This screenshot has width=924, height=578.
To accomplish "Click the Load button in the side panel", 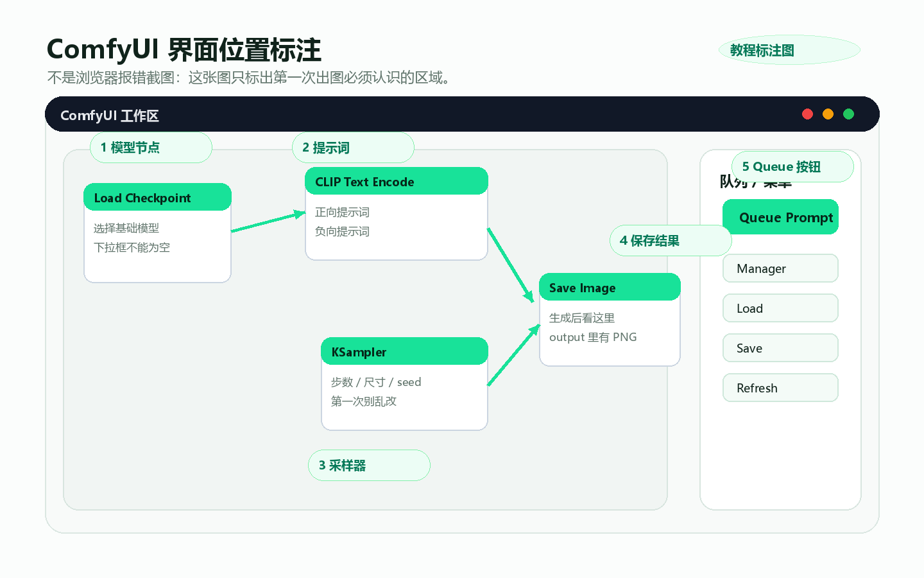I will tap(780, 308).
